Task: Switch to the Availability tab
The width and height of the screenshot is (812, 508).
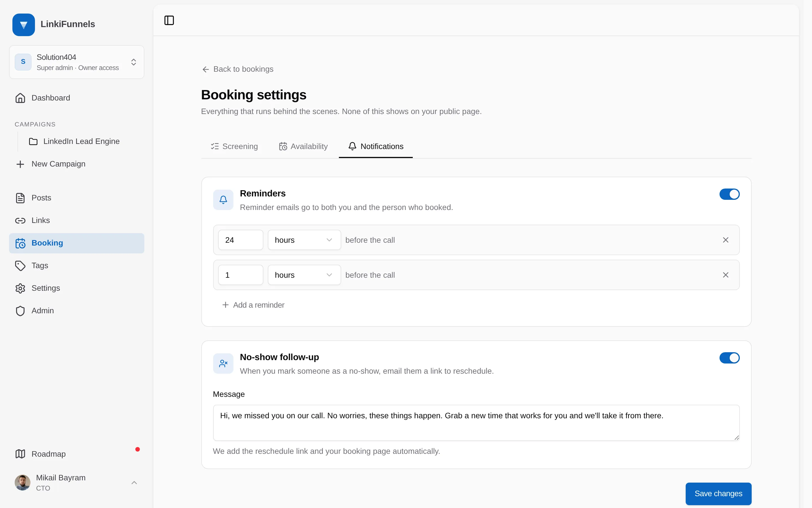Action: pos(303,146)
